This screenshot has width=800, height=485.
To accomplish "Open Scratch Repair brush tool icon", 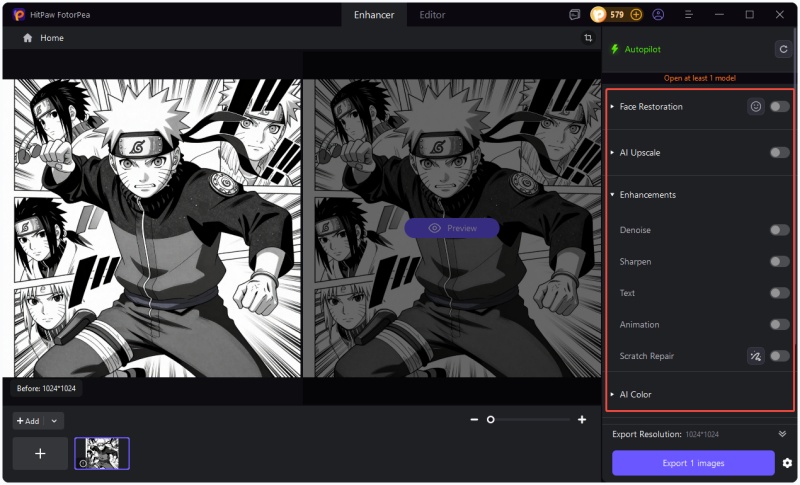I will (756, 356).
